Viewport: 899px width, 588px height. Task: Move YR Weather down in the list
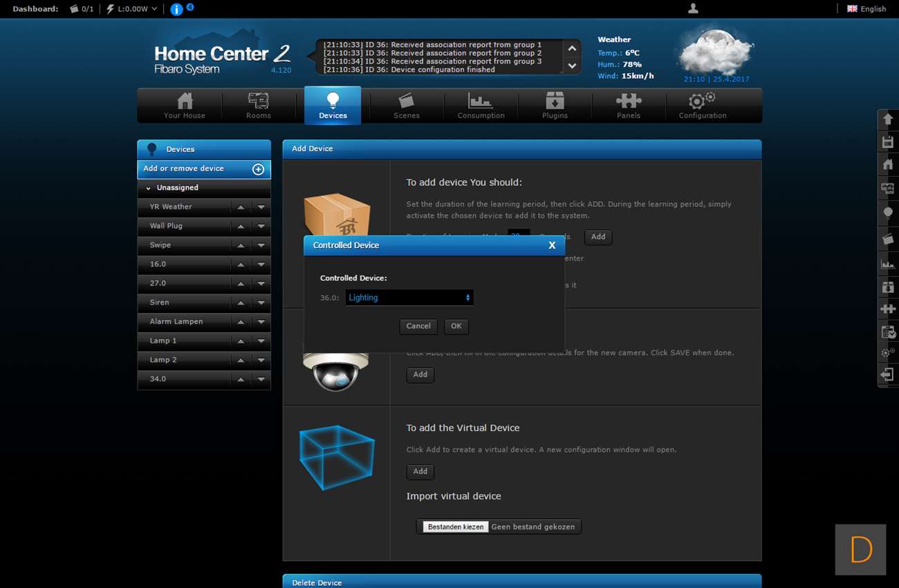pos(261,207)
